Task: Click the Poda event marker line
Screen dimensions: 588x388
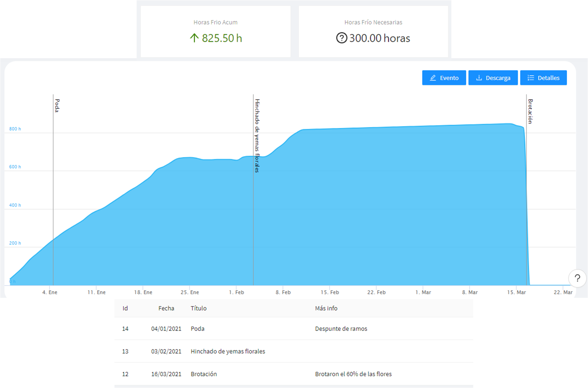Action: (x=53, y=177)
